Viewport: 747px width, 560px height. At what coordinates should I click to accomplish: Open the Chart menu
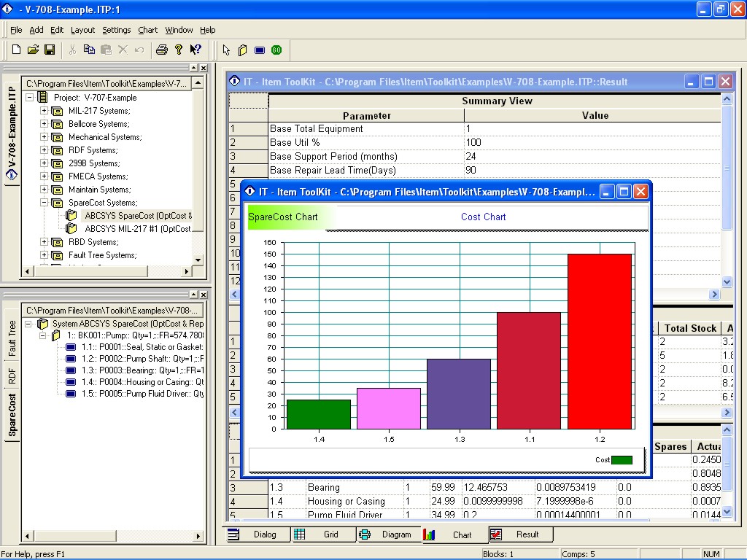(x=147, y=30)
